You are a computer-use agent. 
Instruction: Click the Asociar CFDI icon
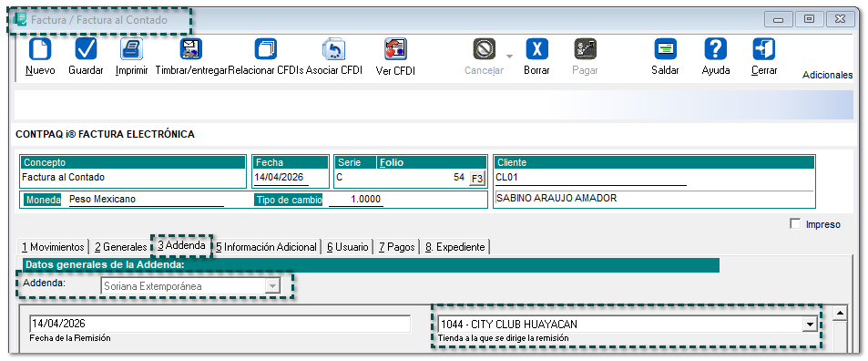(x=333, y=49)
